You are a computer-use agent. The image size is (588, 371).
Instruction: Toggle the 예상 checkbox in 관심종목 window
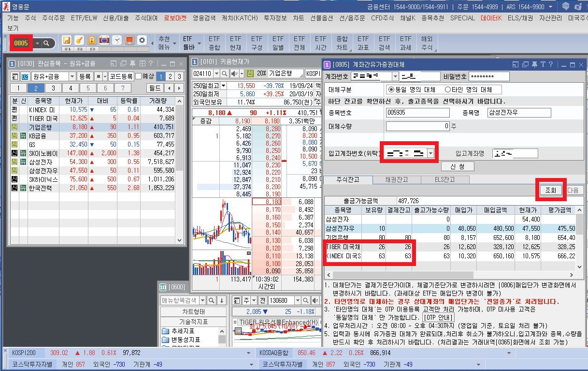coord(138,76)
